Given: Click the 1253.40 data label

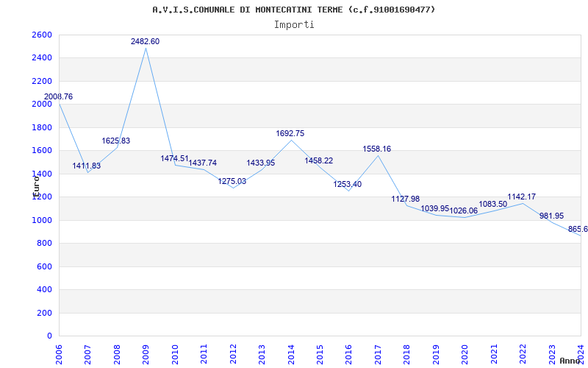Looking at the screenshot, I should coord(348,185).
